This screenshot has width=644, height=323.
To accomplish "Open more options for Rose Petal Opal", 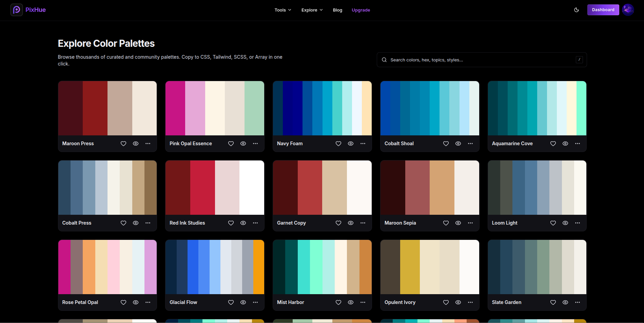I will (x=148, y=302).
